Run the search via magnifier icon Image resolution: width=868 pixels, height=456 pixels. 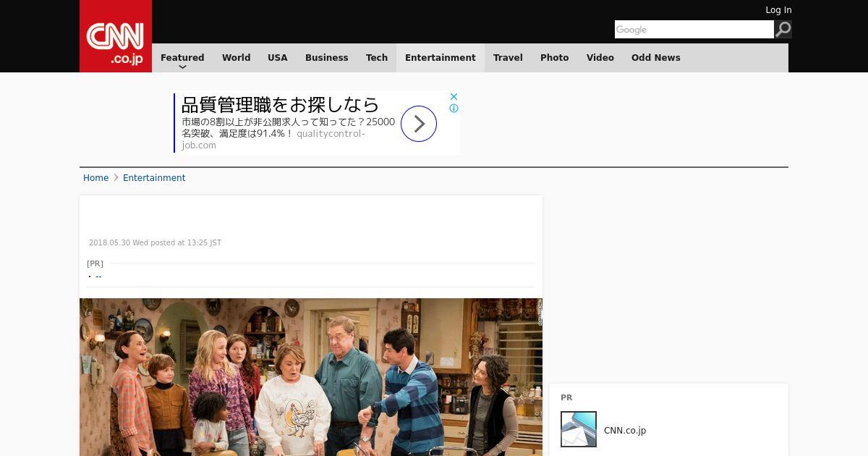click(783, 29)
